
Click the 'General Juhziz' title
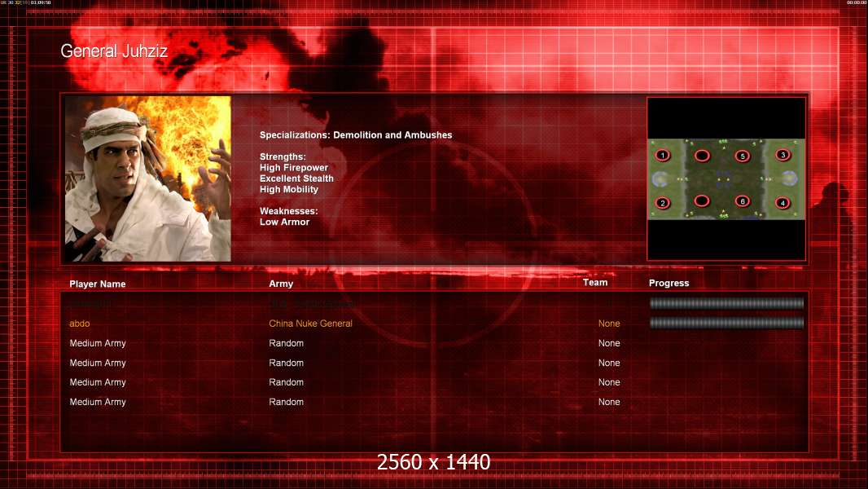[114, 51]
